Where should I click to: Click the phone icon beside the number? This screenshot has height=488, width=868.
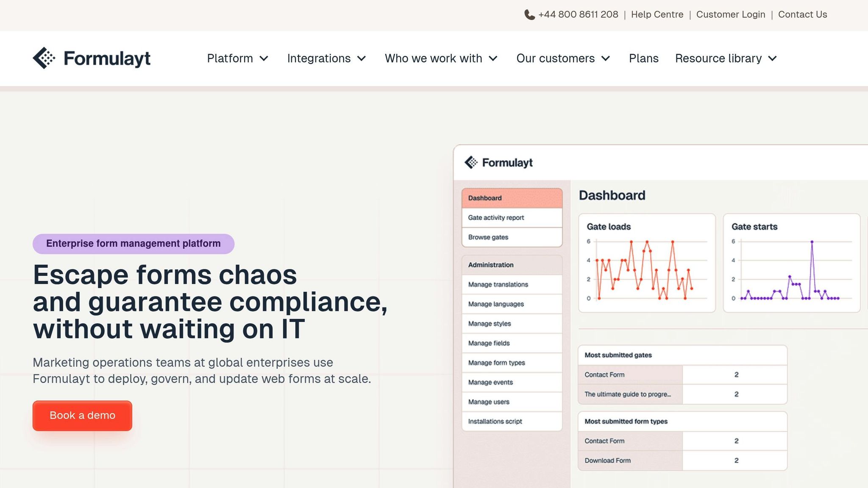pos(529,15)
